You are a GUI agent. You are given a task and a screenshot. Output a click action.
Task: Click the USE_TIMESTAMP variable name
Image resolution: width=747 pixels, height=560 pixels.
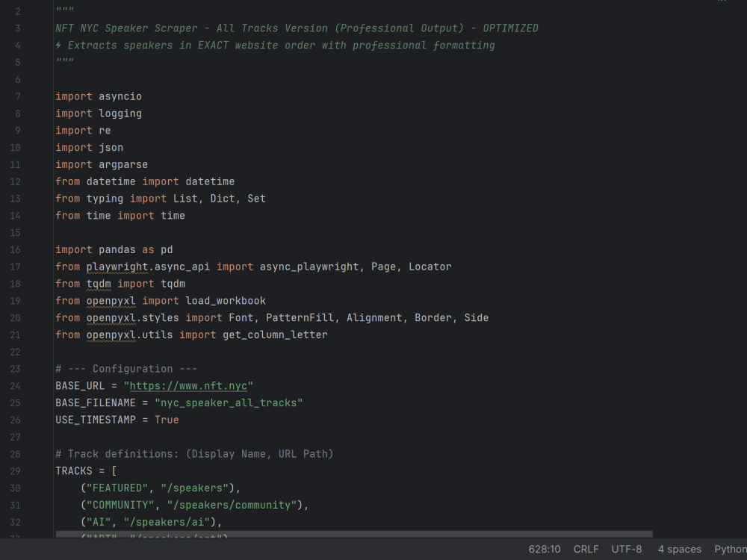tap(96, 420)
